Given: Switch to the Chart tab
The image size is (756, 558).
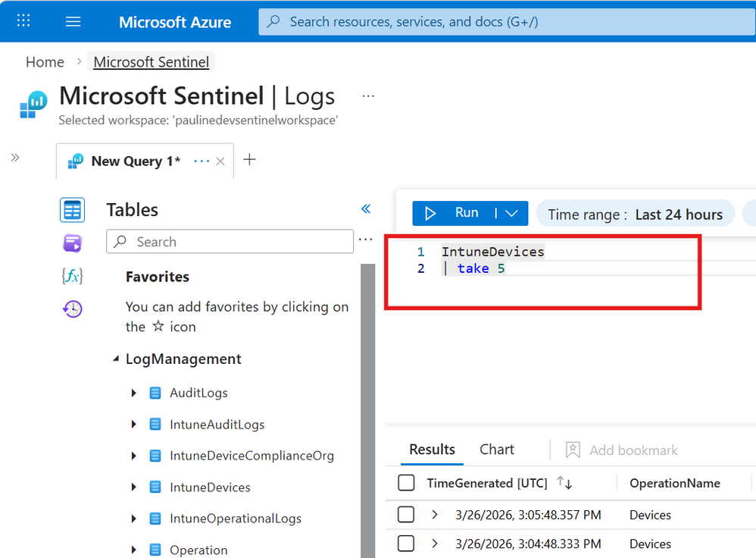Looking at the screenshot, I should (497, 450).
